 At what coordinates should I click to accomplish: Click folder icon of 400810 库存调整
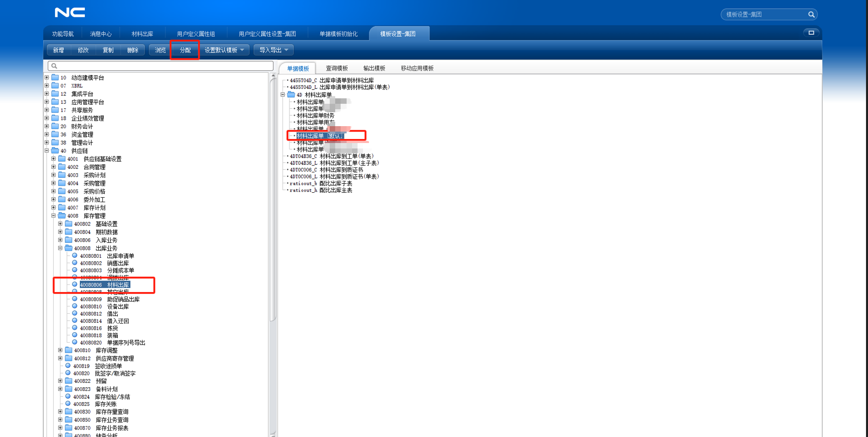pos(69,350)
